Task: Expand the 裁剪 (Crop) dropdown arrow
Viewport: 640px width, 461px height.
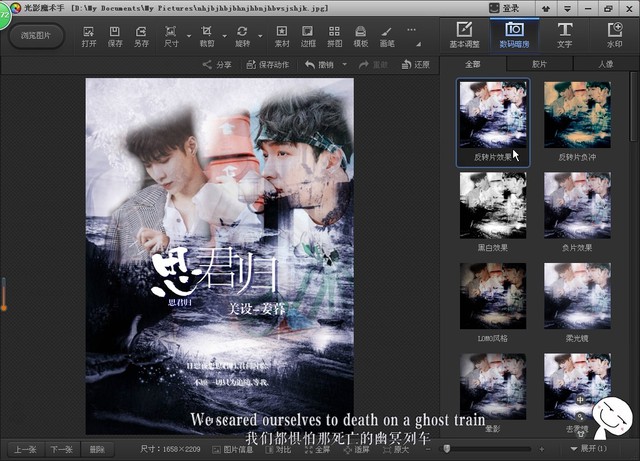Action: 225,44
